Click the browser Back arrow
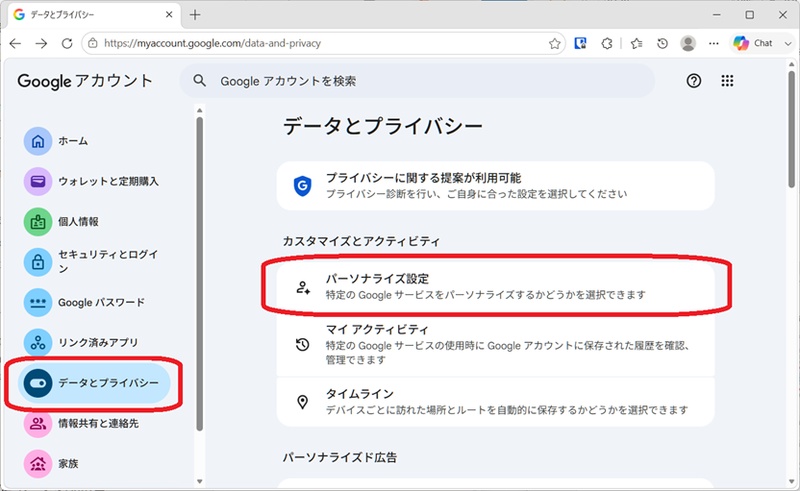Viewport: 800px width, 491px height. pos(15,43)
